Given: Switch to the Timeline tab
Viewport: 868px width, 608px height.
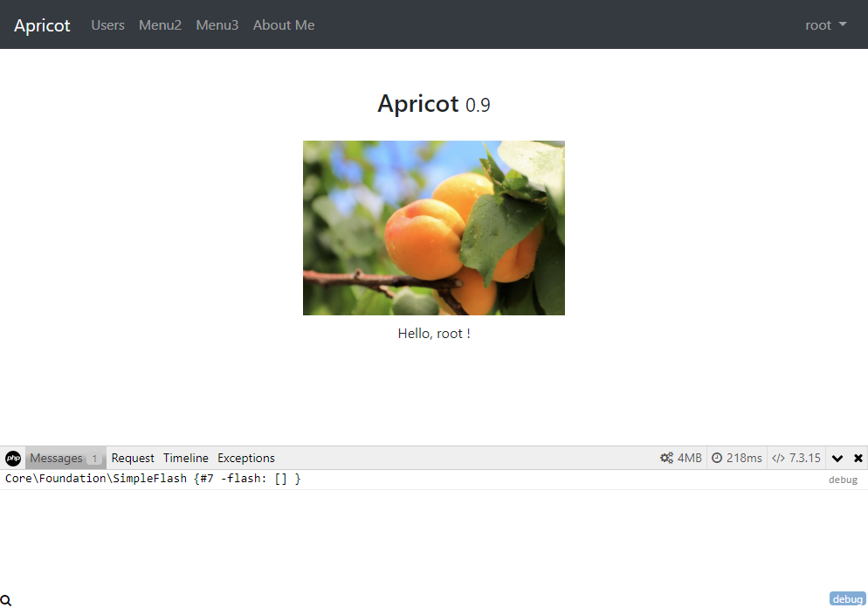Looking at the screenshot, I should click(186, 459).
